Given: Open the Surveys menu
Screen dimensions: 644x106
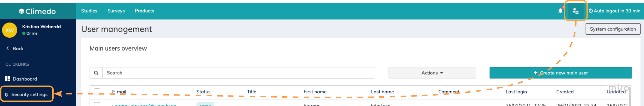Looking at the screenshot, I should [116, 11].
